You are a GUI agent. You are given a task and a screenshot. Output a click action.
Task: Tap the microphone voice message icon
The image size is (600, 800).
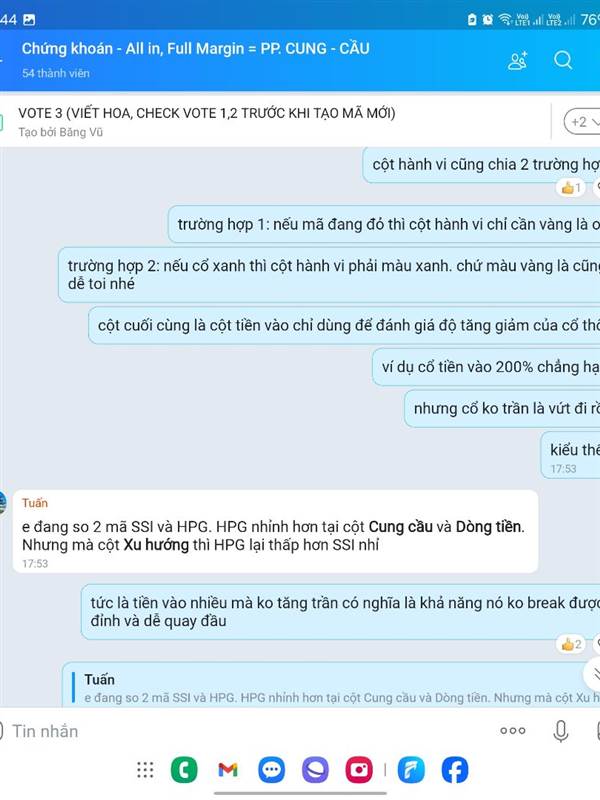pos(560,731)
